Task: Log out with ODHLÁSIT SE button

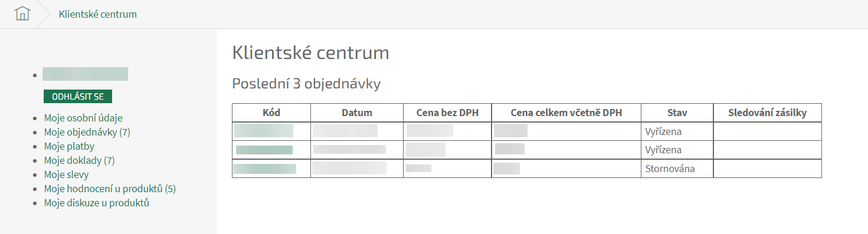Action: [x=78, y=97]
